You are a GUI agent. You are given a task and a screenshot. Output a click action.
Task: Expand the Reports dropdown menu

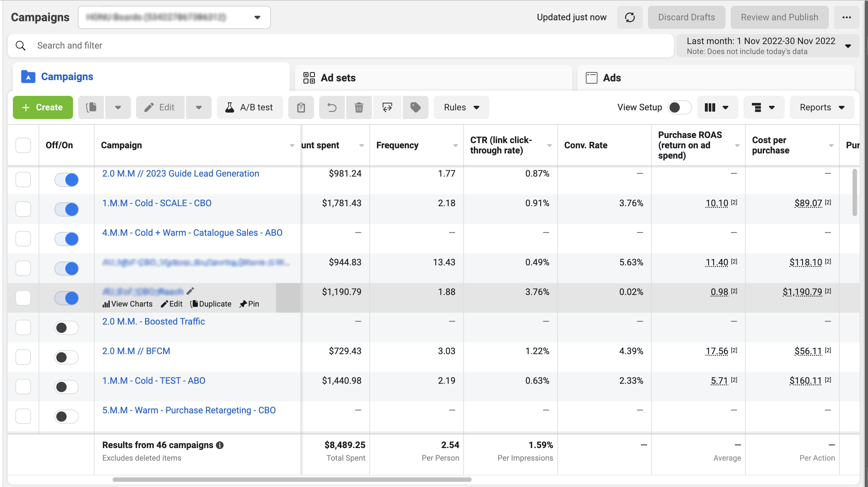coord(821,107)
